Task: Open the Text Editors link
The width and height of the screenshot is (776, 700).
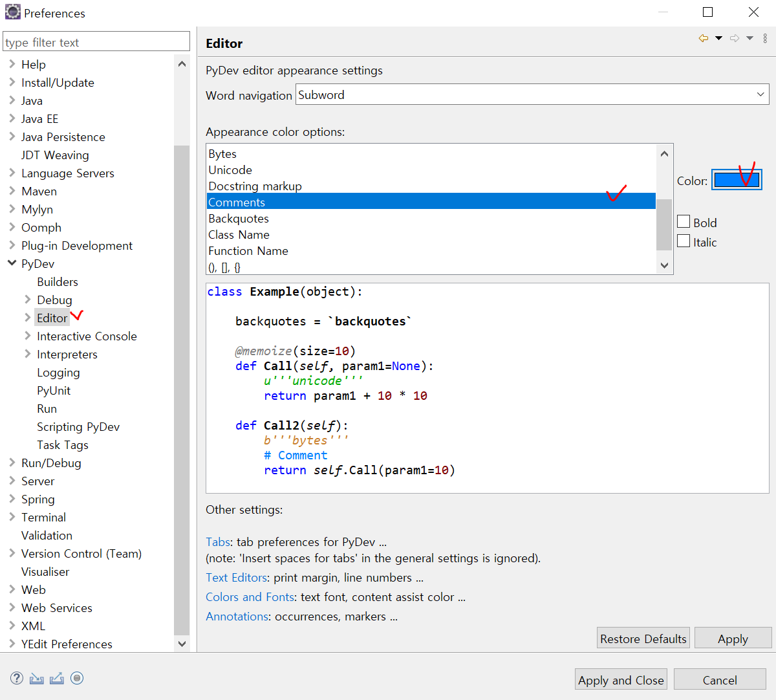Action: tap(237, 578)
